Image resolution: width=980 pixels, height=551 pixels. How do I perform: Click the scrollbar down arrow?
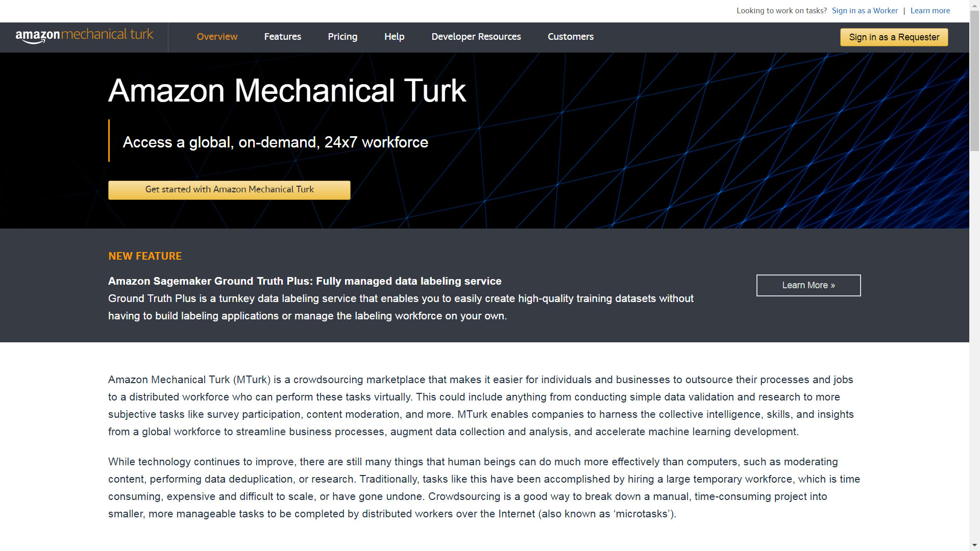click(974, 545)
